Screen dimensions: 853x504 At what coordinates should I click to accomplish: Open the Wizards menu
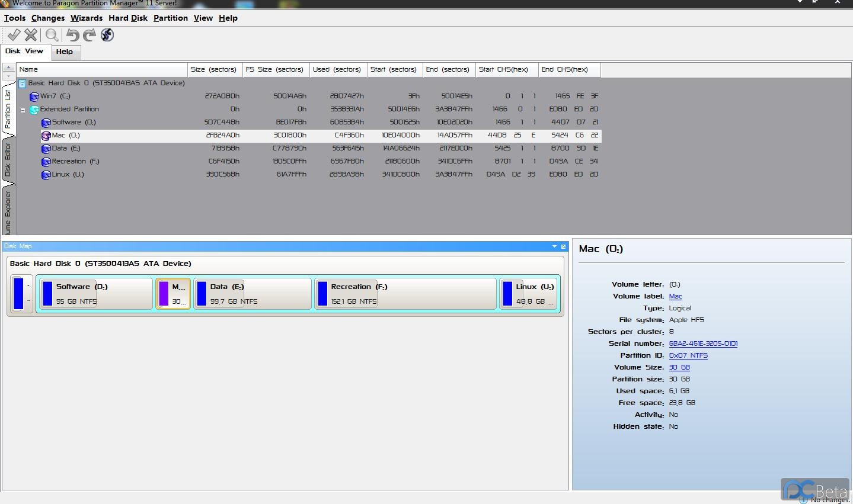pyautogui.click(x=87, y=18)
